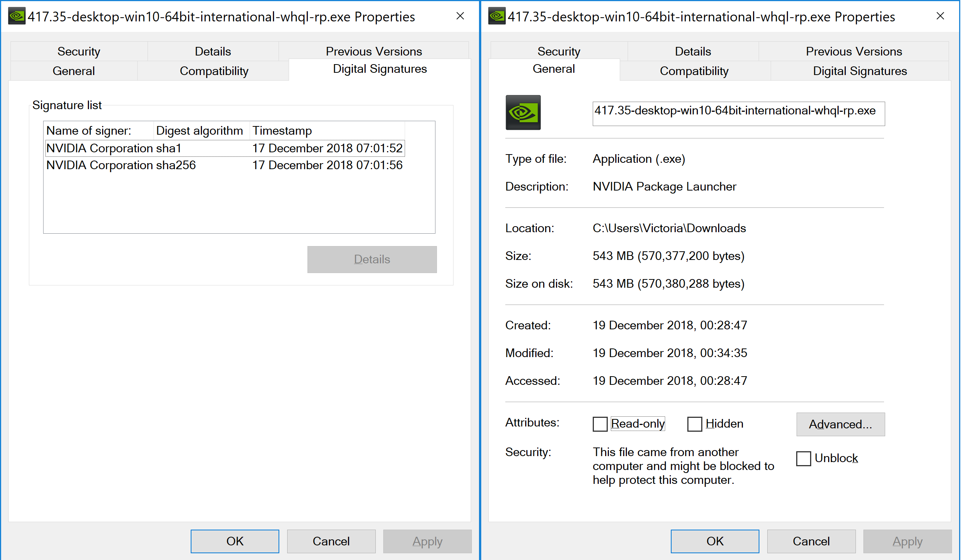Select the NVIDIA Corporation sha1 signature row
This screenshot has height=560, width=961.
224,148
